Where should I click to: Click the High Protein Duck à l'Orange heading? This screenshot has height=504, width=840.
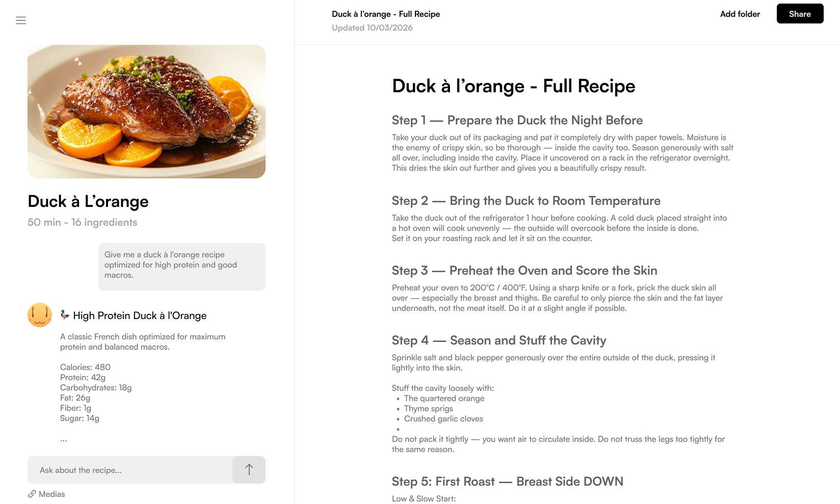click(x=140, y=315)
